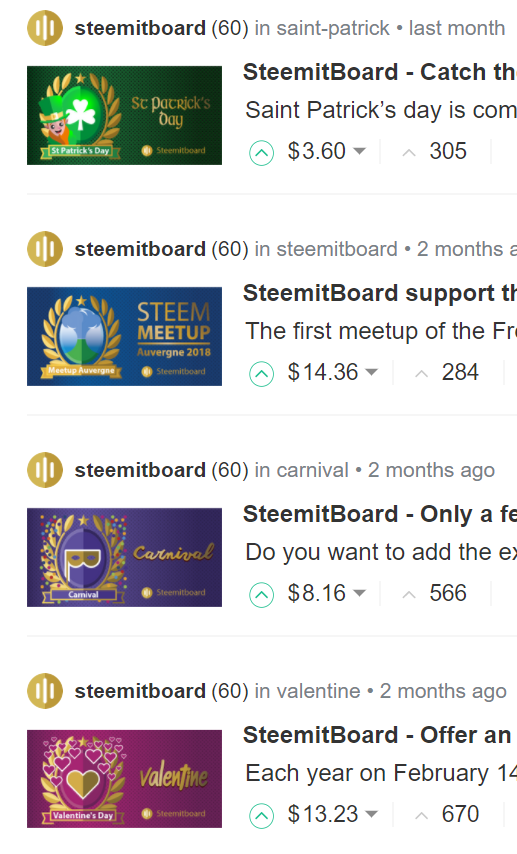The image size is (517, 854).
Task: Upvote the $14.36 Steem Meetup post
Action: click(261, 374)
